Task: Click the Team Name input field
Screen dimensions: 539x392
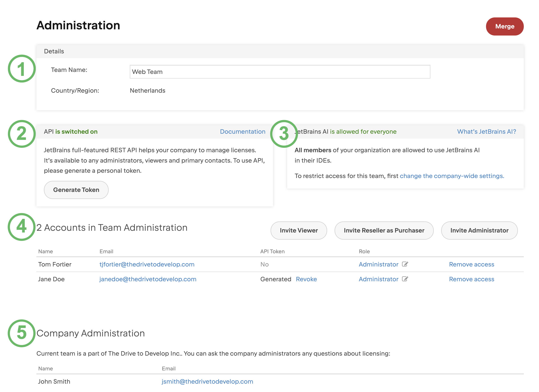Action: point(280,72)
